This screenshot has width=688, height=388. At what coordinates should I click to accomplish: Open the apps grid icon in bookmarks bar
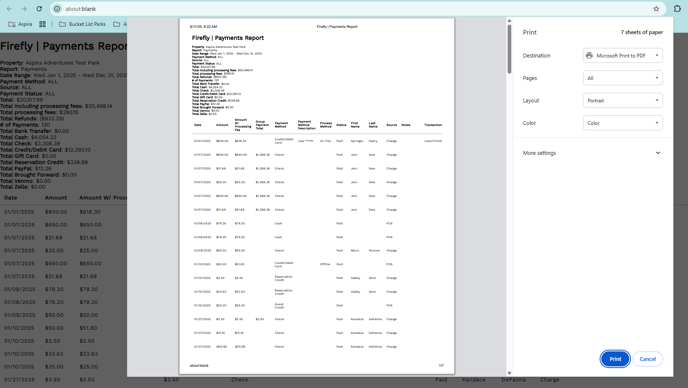click(x=43, y=24)
